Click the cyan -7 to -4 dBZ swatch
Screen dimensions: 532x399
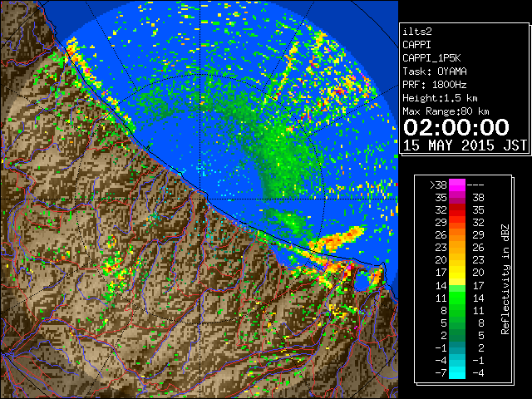(x=457, y=372)
